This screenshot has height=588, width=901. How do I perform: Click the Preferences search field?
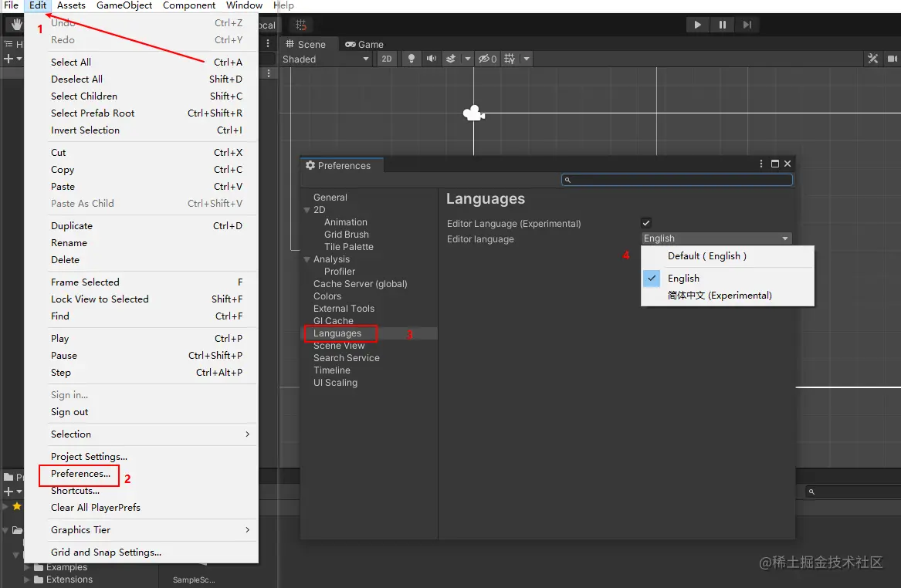(x=677, y=180)
